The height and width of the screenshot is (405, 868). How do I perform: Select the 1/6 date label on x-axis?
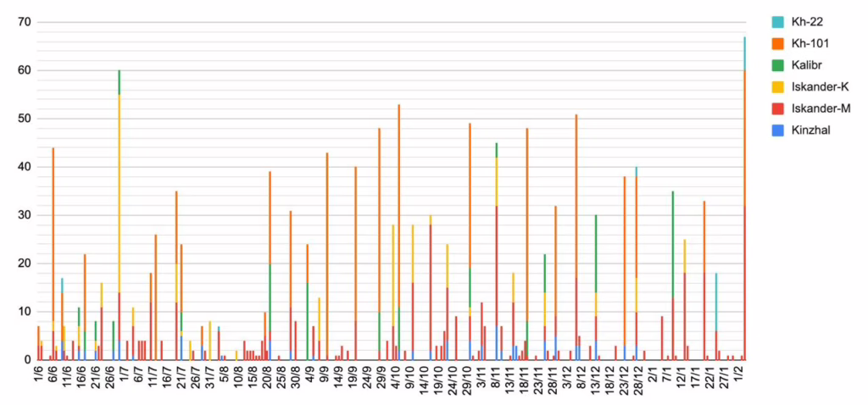[x=39, y=377]
